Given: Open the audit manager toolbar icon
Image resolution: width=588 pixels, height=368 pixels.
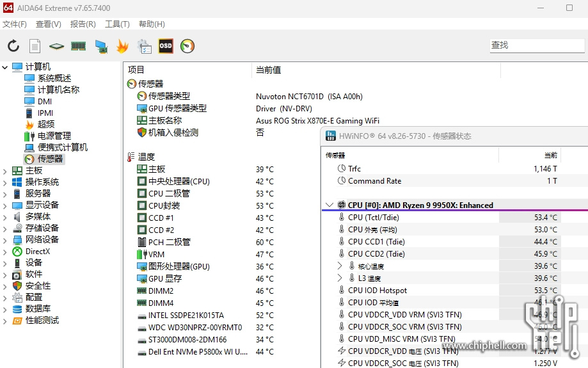Looking at the screenshot, I should (x=145, y=47).
